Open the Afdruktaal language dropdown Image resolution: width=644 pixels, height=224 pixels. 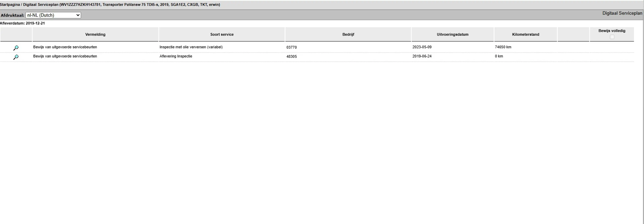click(x=53, y=15)
